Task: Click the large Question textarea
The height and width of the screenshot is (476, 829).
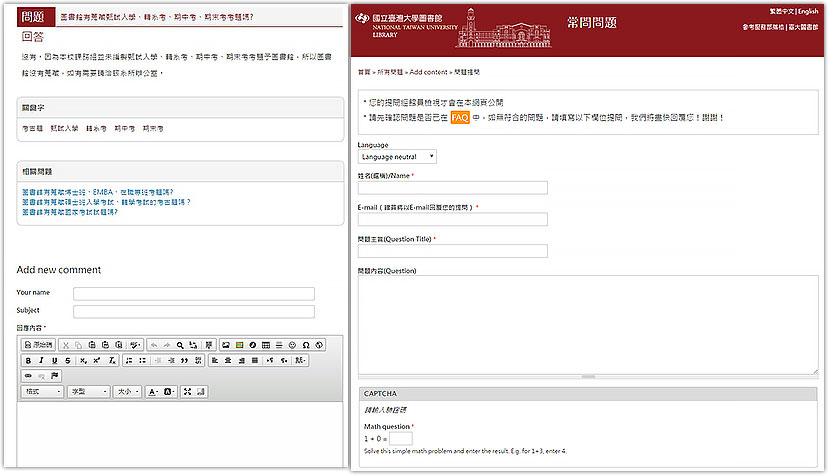Action: 588,325
